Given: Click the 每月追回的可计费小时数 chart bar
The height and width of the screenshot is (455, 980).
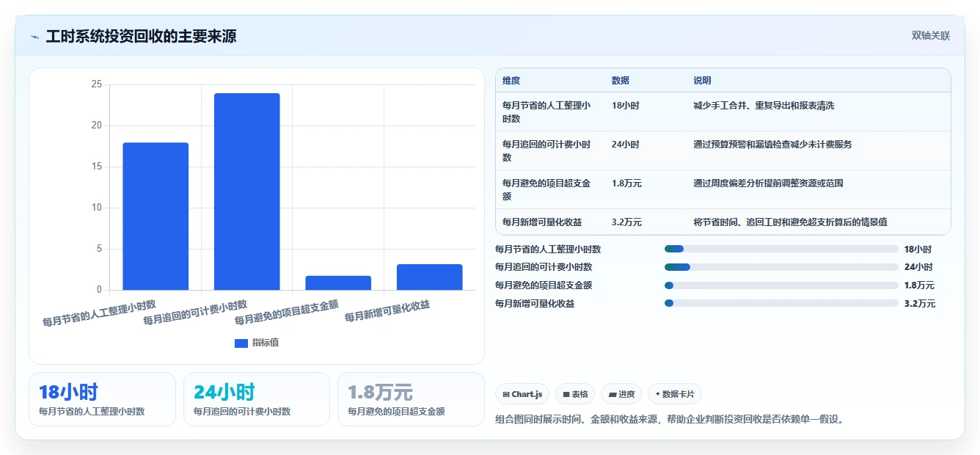Looking at the screenshot, I should tap(246, 192).
